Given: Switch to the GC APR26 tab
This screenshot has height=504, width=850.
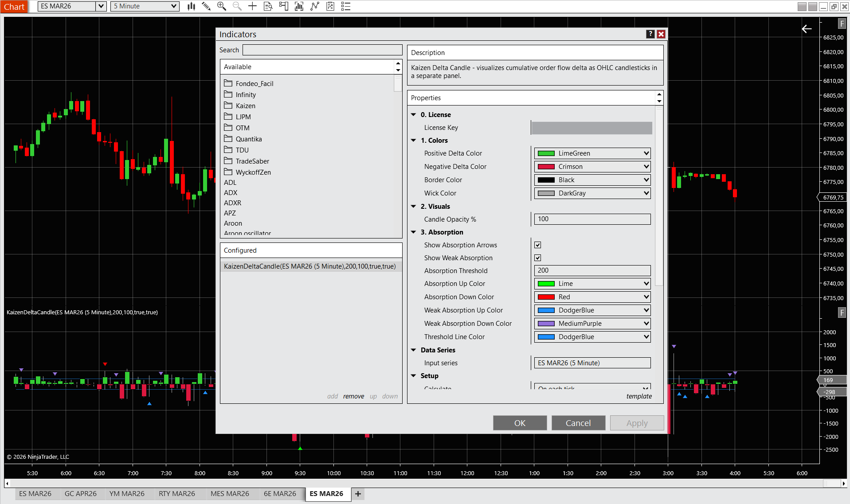Looking at the screenshot, I should pyautogui.click(x=80, y=494).
